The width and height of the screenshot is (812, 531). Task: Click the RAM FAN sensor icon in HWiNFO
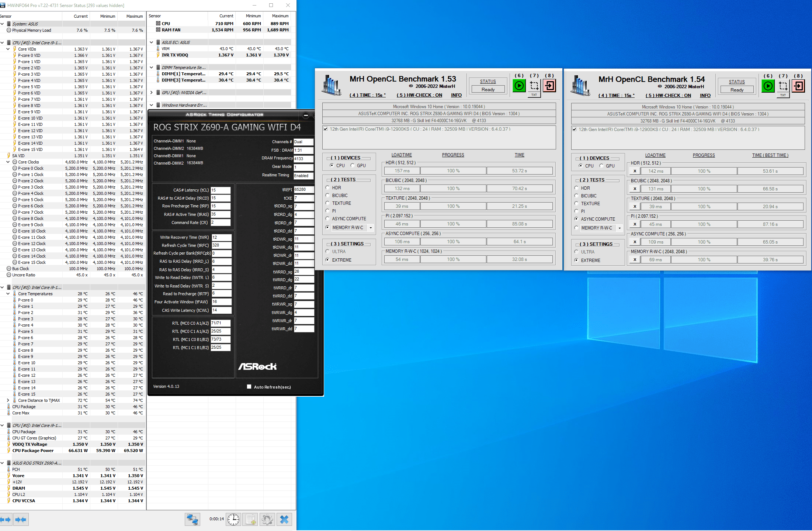point(158,30)
